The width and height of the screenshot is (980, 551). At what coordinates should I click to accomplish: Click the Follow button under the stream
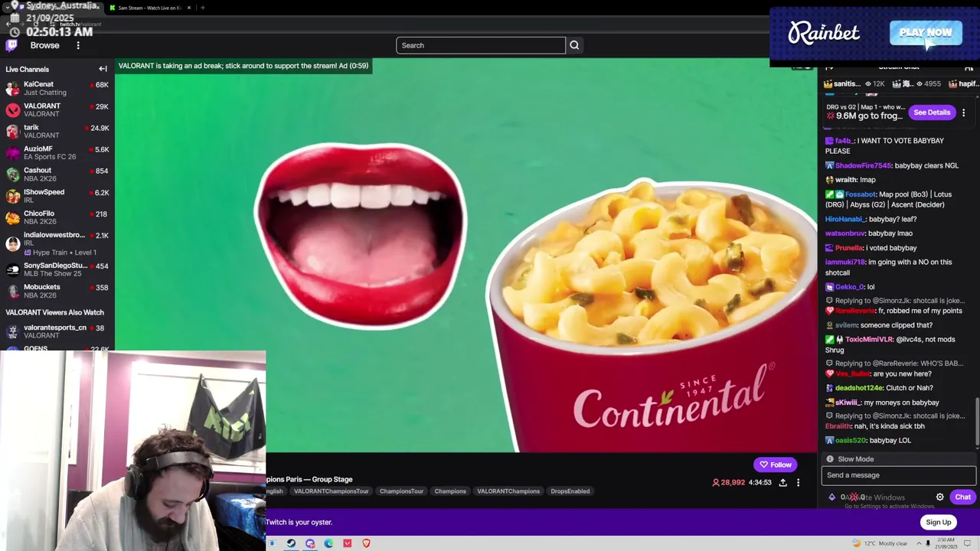point(775,465)
